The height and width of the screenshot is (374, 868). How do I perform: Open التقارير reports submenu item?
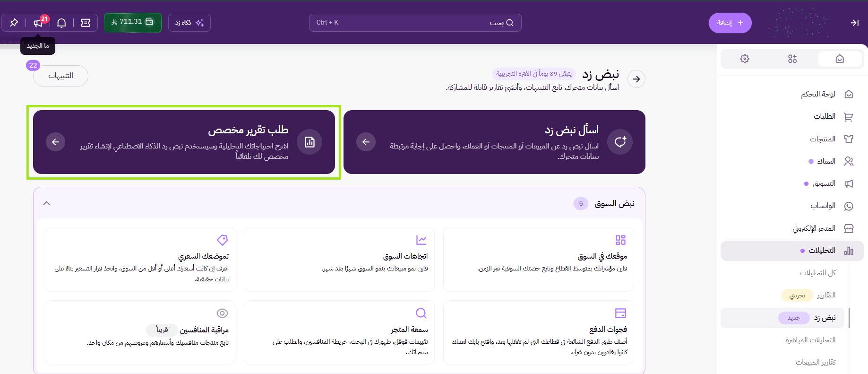click(x=826, y=295)
